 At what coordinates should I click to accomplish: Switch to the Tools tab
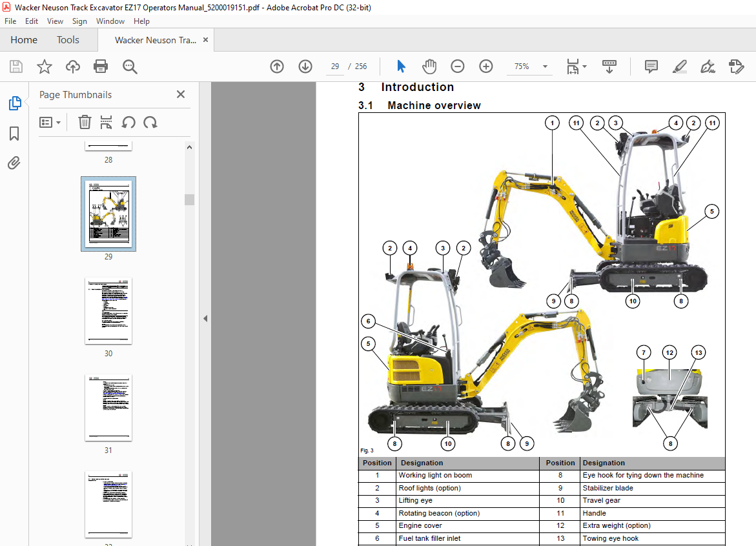(x=68, y=40)
